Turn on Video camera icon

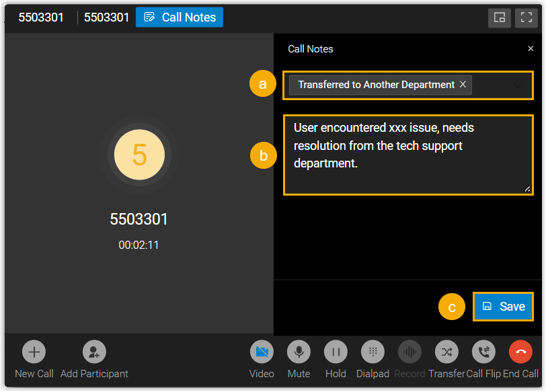point(262,352)
